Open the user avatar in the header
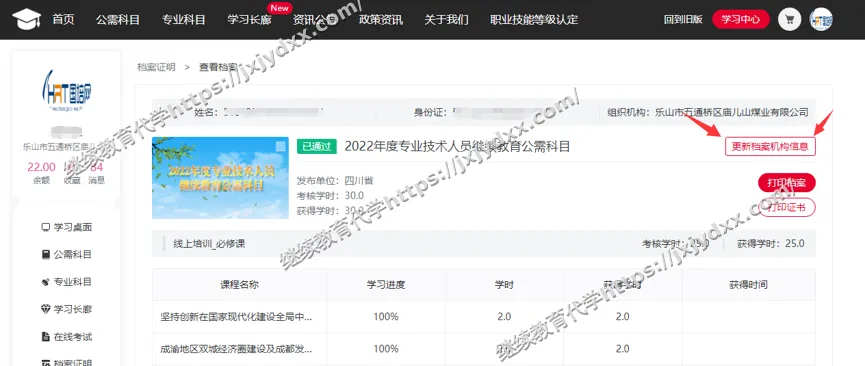This screenshot has width=865, height=366. [x=821, y=19]
